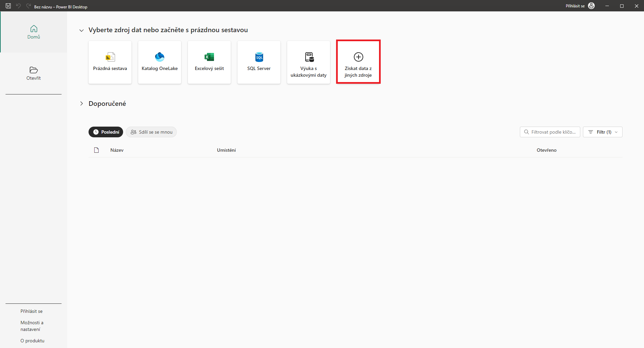644x348 pixels.
Task: Open the Katalog OneLake data source
Action: 159,62
